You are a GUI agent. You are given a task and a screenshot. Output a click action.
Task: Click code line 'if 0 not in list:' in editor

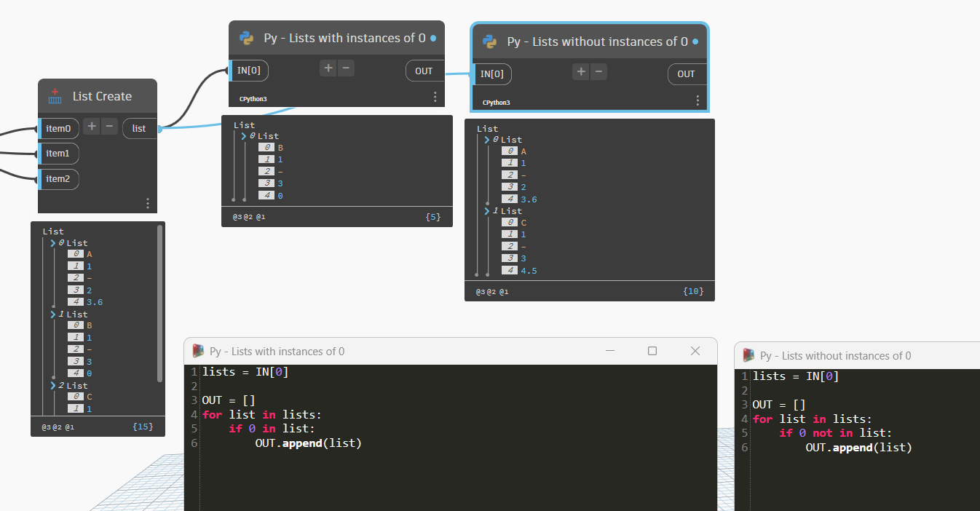835,433
